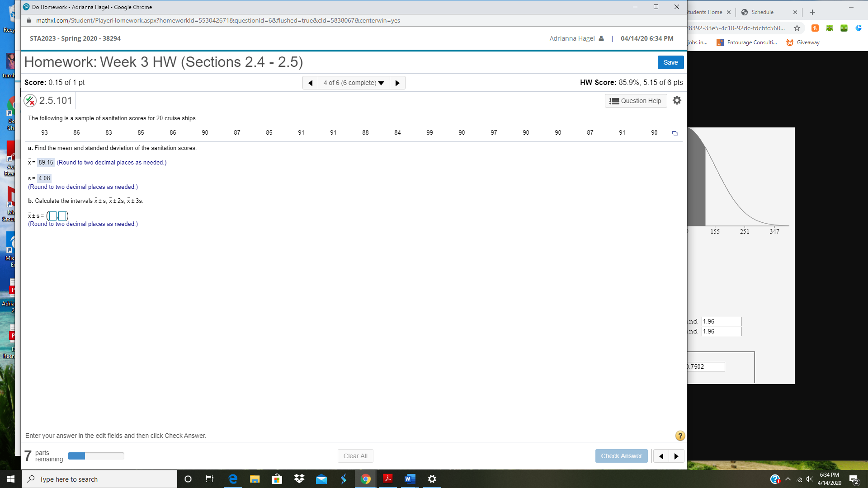Click the gear settings icon beside Question Help
Screen dimensions: 868x488
677,100
